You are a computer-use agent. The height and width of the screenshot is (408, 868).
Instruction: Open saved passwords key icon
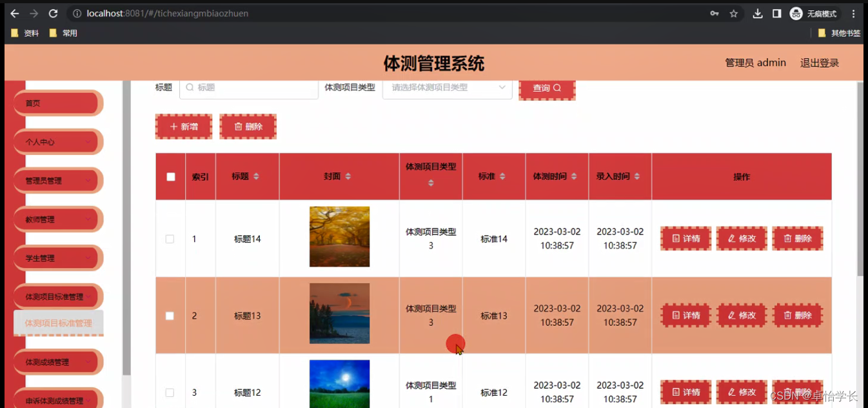(715, 14)
